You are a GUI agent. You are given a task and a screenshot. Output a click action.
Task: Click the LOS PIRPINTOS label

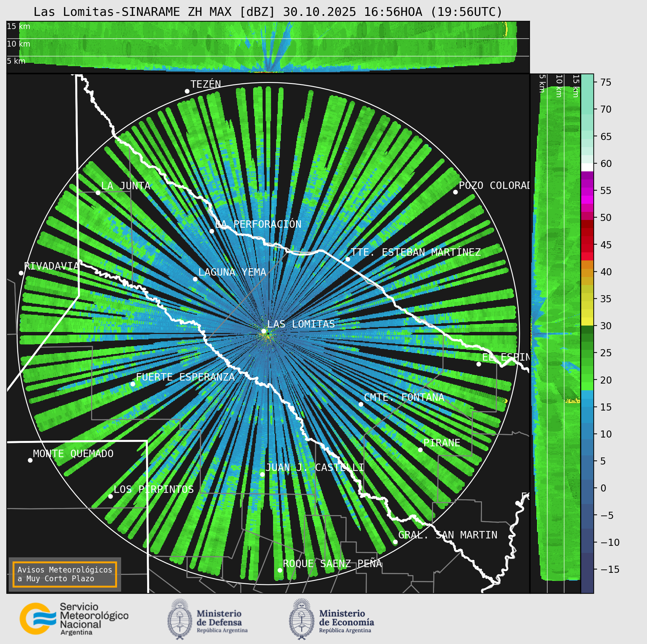[154, 489]
